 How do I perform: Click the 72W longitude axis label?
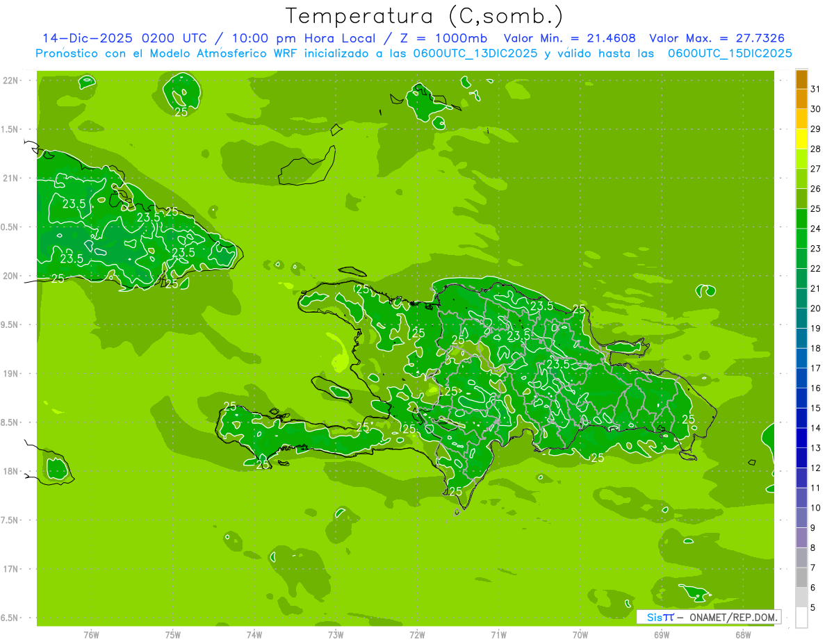tap(417, 635)
